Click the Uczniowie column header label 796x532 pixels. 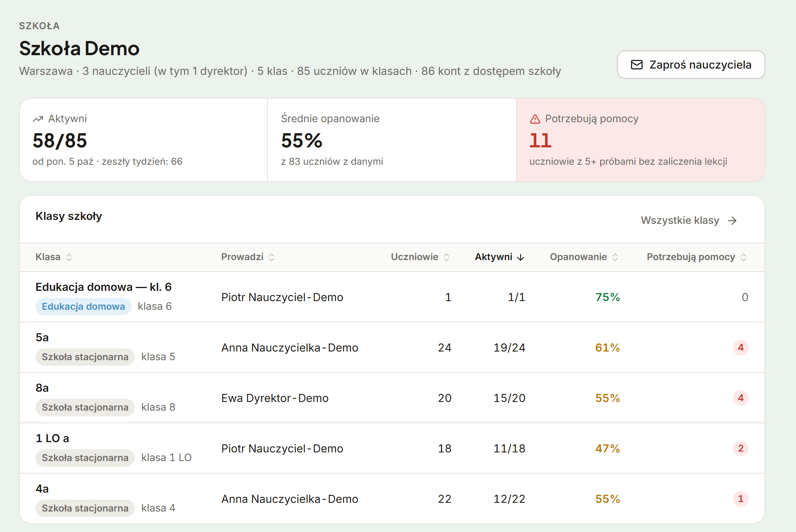pyautogui.click(x=415, y=257)
